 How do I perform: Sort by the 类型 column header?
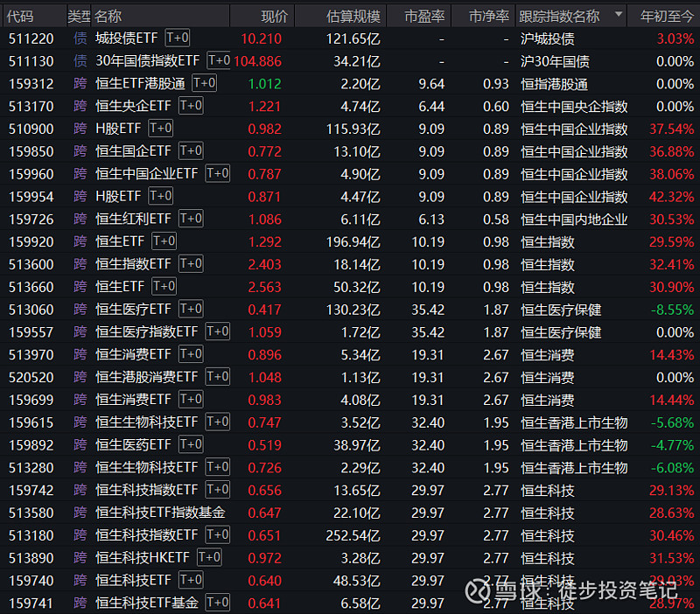point(79,17)
